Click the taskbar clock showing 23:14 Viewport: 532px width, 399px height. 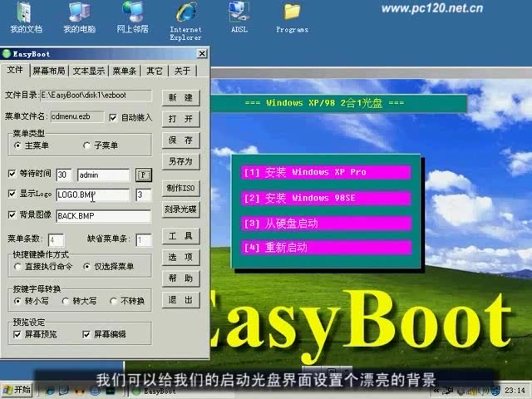[515, 391]
